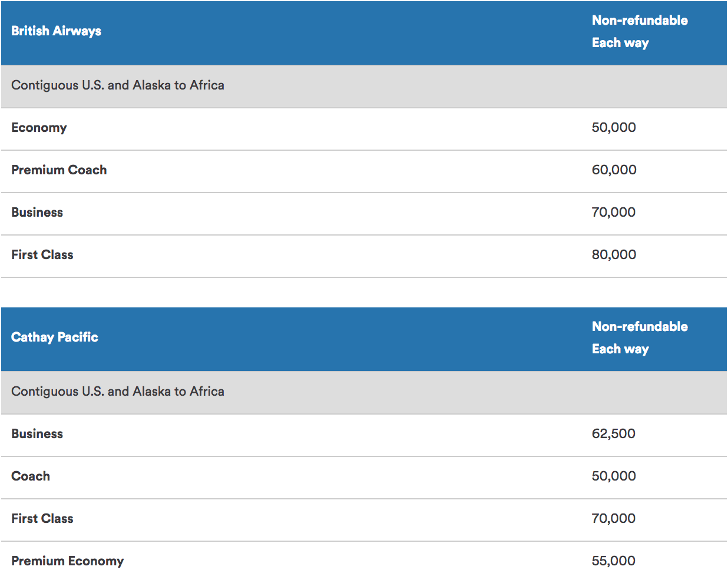
Task: Click the 60,000 Premium Coach price
Action: [x=614, y=170]
